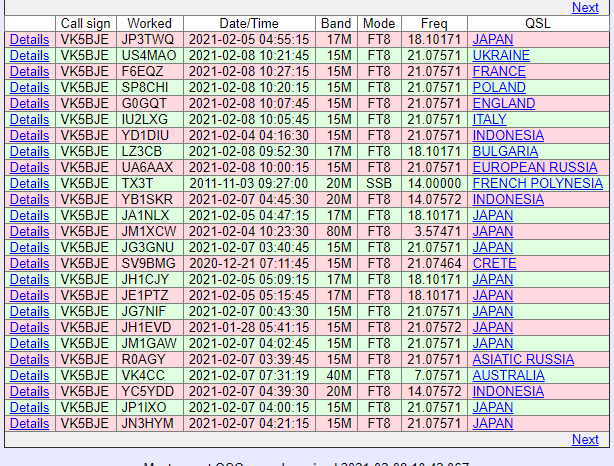Open Details for the VK4CC row
The image size is (614, 466).
pyautogui.click(x=29, y=375)
